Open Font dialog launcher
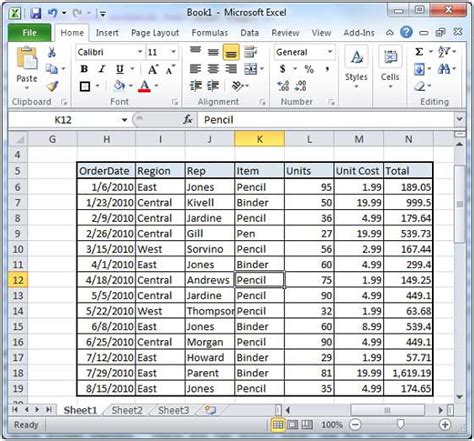Image resolution: width=474 pixels, height=441 pixels. click(175, 102)
